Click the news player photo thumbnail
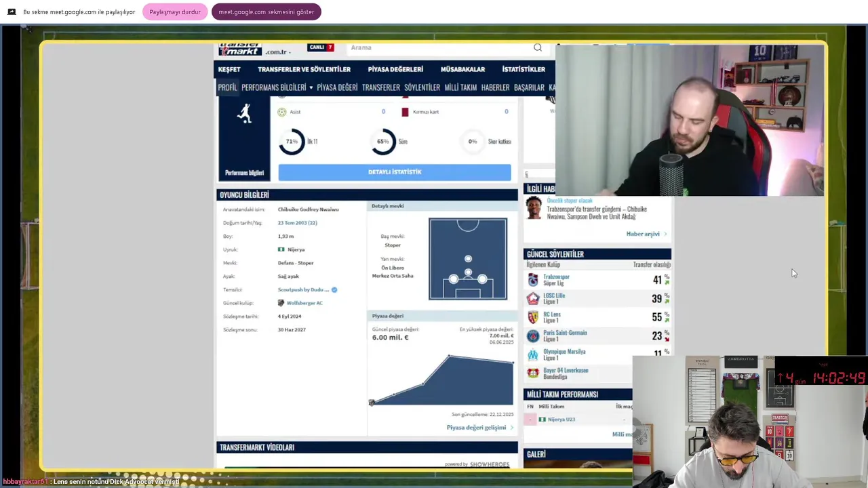Viewport: 868px width, 488px height. click(x=534, y=208)
